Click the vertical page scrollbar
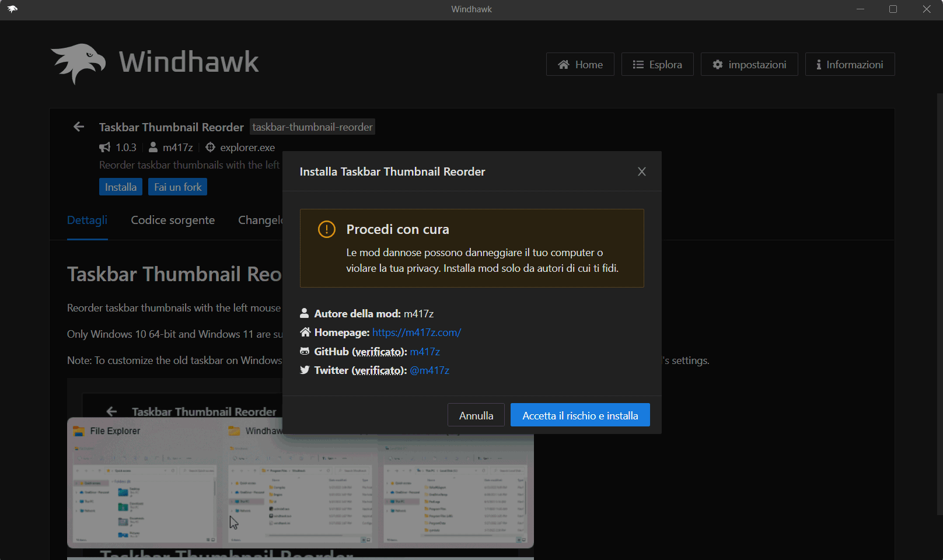Viewport: 943px width, 560px height. [x=939, y=303]
